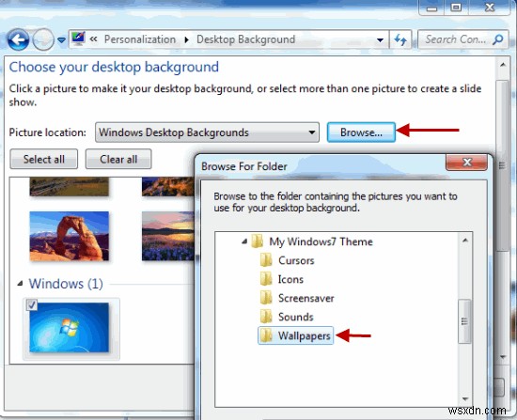Image resolution: width=517 pixels, height=420 pixels.
Task: Open the Picture location dropdown
Action: [x=207, y=132]
